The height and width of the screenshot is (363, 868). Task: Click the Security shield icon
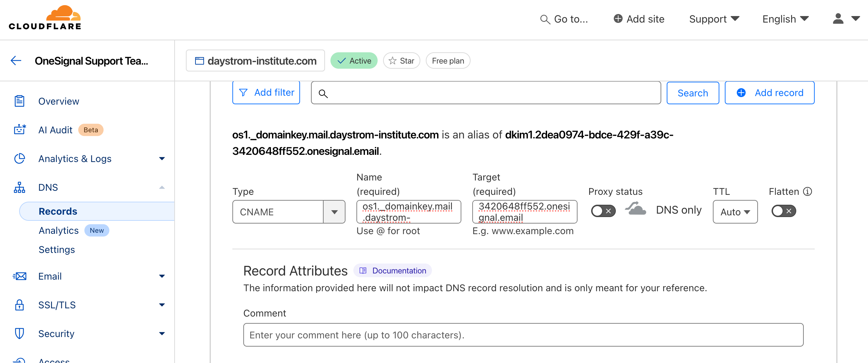[x=19, y=334]
